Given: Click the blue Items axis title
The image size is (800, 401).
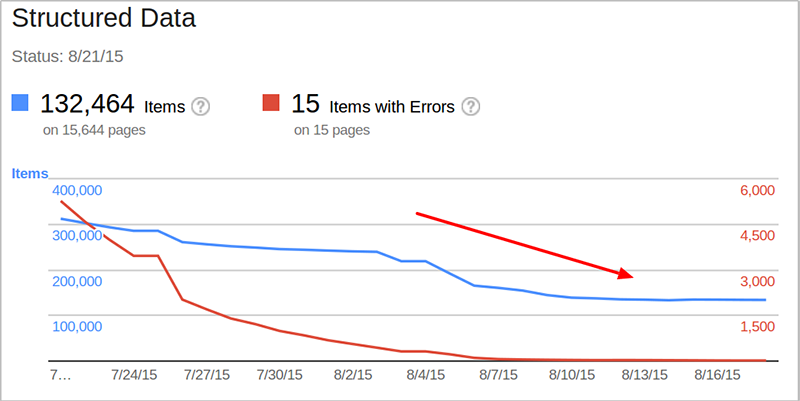Looking at the screenshot, I should 30,173.
